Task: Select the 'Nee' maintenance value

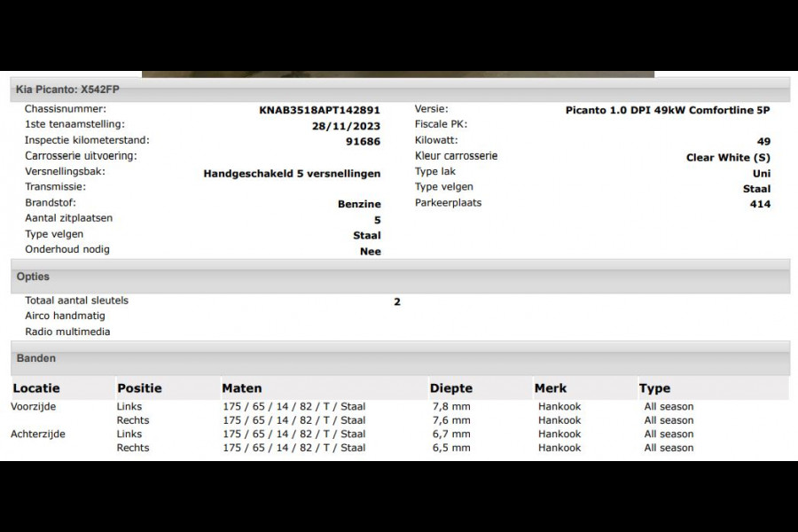Action: click(x=371, y=252)
